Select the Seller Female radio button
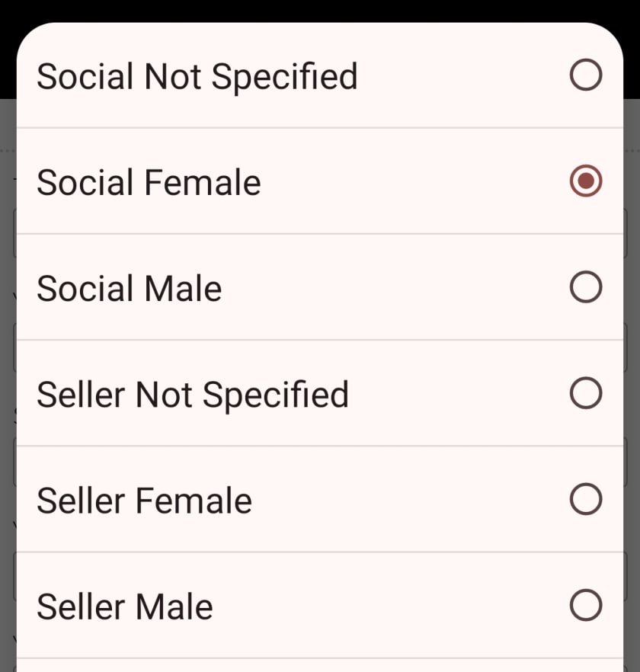The width and height of the screenshot is (640, 672). click(x=586, y=499)
